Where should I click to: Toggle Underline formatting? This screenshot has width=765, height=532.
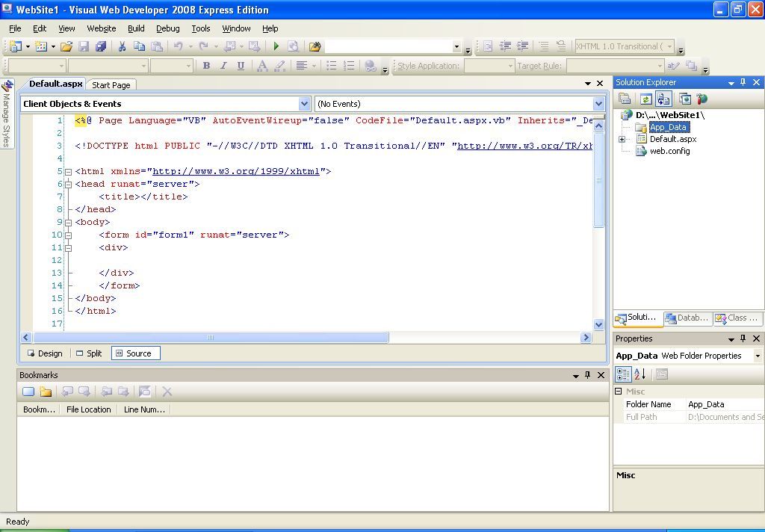[x=241, y=66]
